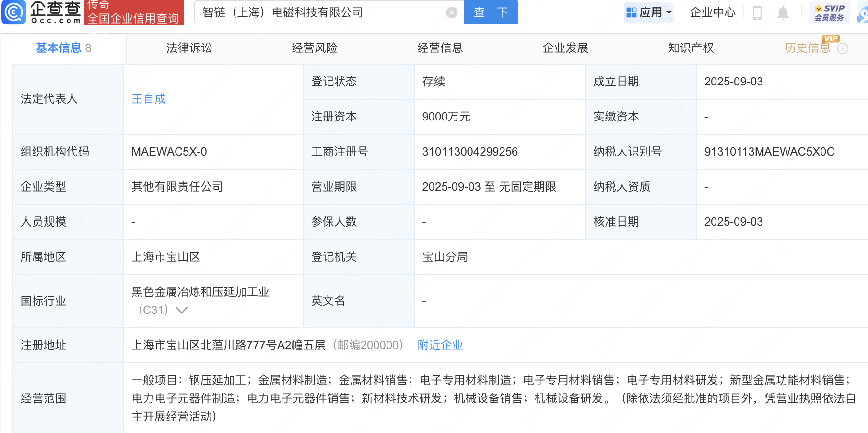Click the 应用 grid icon
The height and width of the screenshot is (433, 868).
(x=632, y=12)
